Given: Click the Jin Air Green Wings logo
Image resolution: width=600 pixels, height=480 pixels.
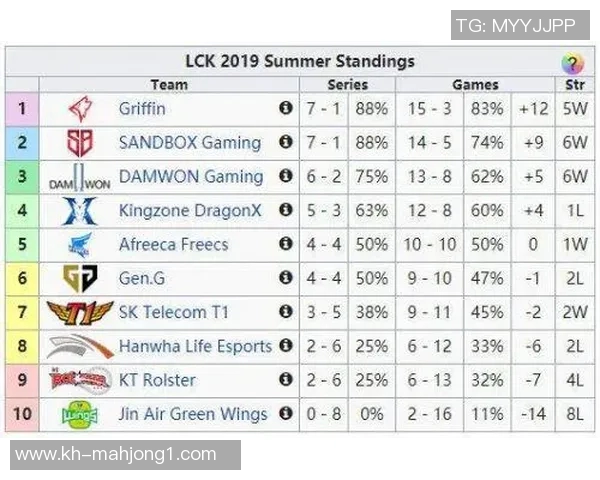Looking at the screenshot, I should pos(79,414).
